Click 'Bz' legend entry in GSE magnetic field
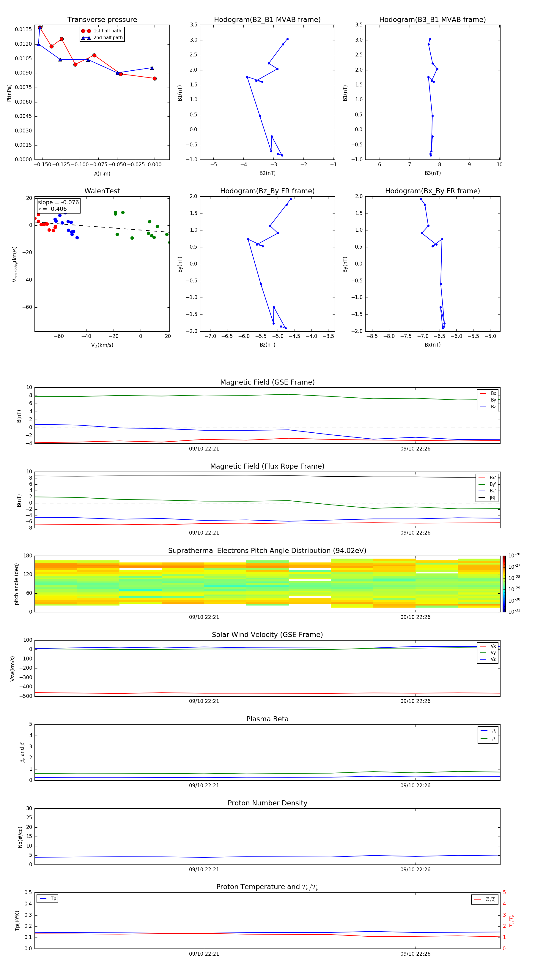535x980 pixels. tap(488, 407)
